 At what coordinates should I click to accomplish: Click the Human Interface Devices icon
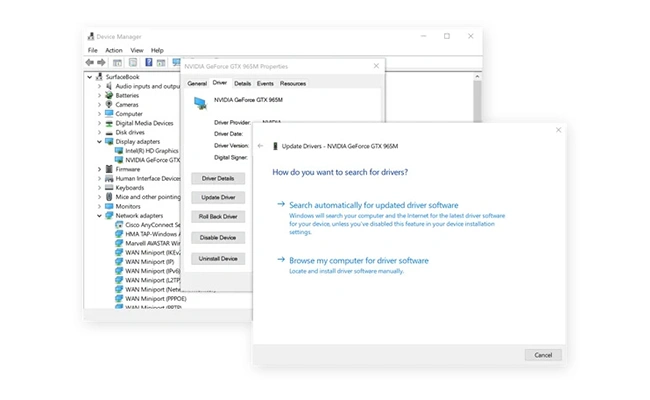click(109, 178)
